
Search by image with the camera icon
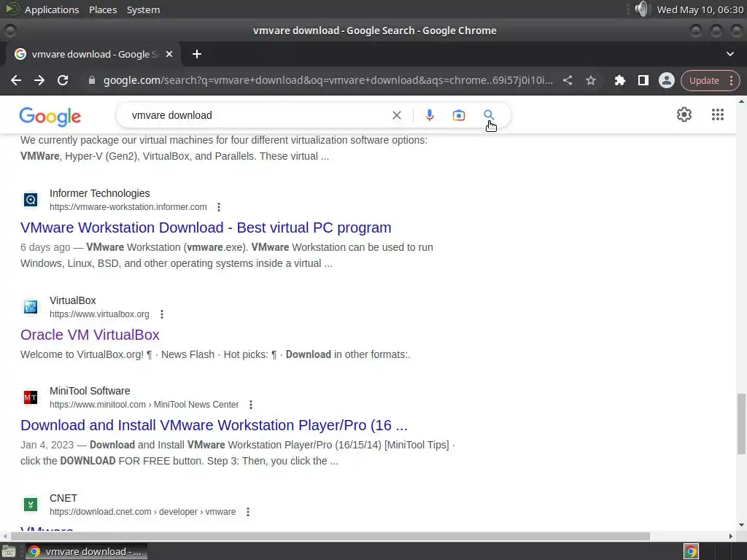pos(459,115)
